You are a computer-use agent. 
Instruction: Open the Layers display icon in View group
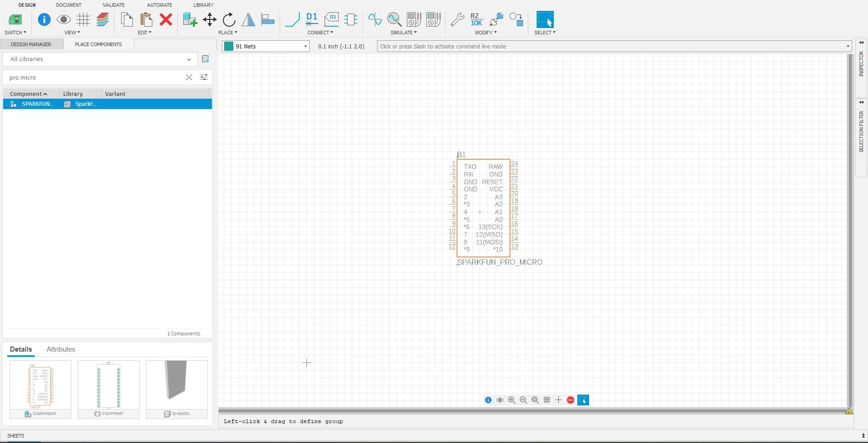(x=103, y=20)
